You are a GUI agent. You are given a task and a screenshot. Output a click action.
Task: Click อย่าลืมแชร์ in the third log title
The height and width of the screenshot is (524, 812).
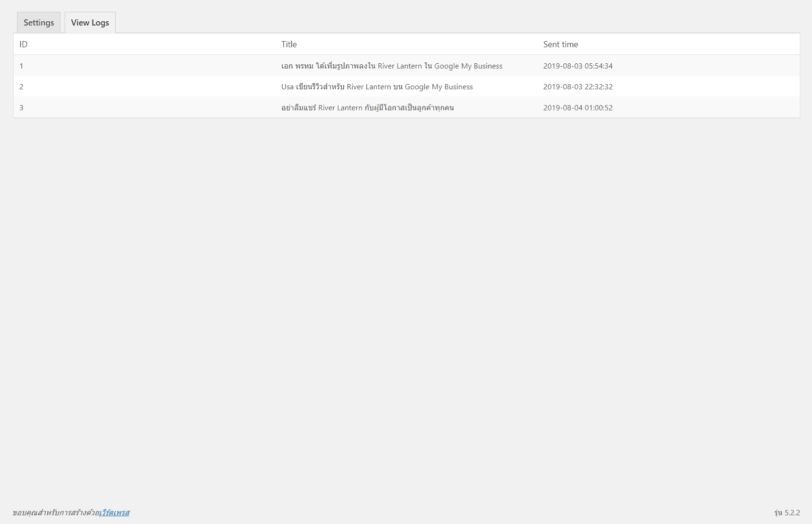pos(298,108)
